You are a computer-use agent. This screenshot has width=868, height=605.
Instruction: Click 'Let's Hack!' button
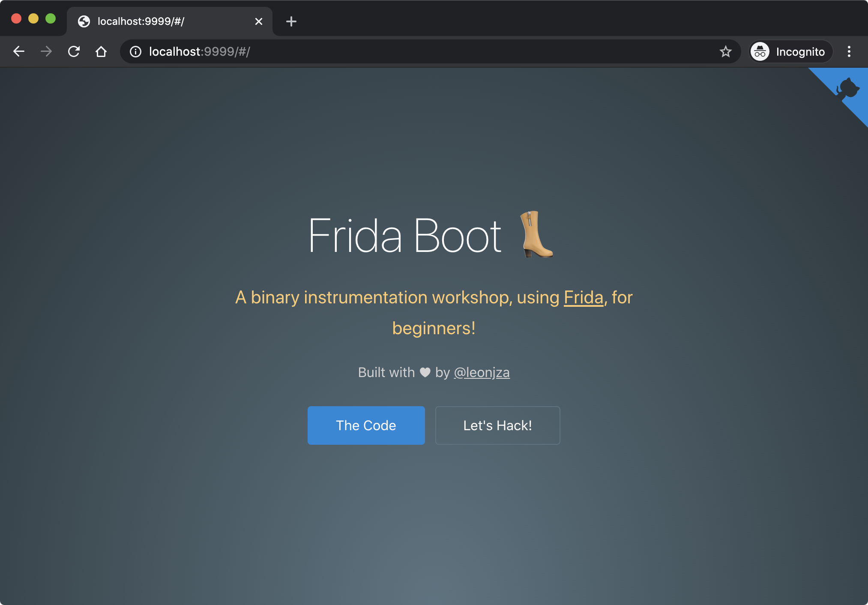(x=497, y=425)
